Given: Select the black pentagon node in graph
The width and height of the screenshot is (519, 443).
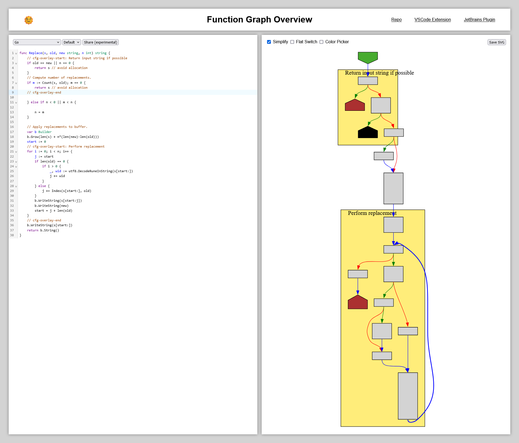Looking at the screenshot, I should pyautogui.click(x=368, y=132).
